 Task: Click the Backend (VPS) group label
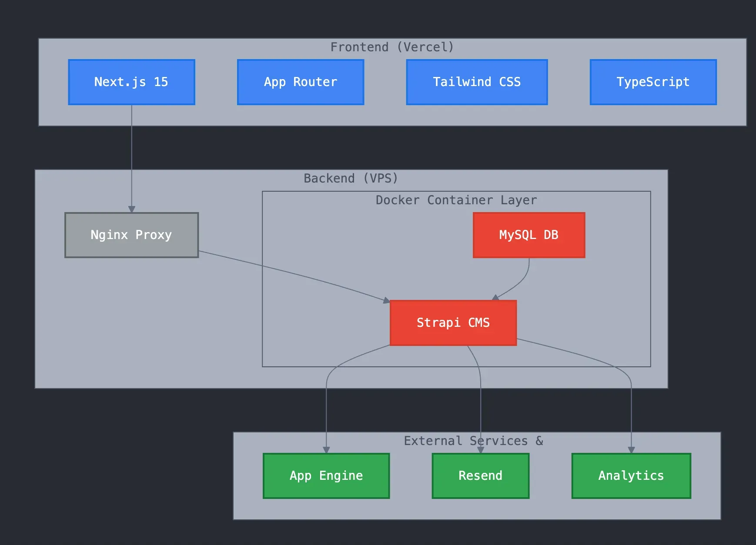coord(351,178)
